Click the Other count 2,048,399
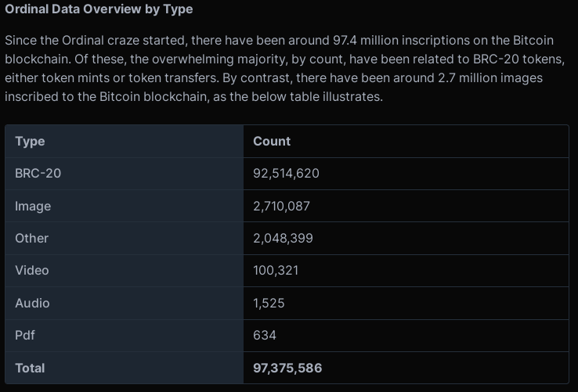Image resolution: width=578 pixels, height=392 pixels. (283, 239)
